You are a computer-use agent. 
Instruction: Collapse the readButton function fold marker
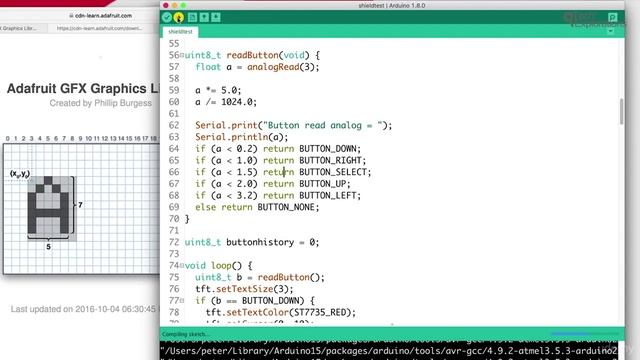[182, 55]
